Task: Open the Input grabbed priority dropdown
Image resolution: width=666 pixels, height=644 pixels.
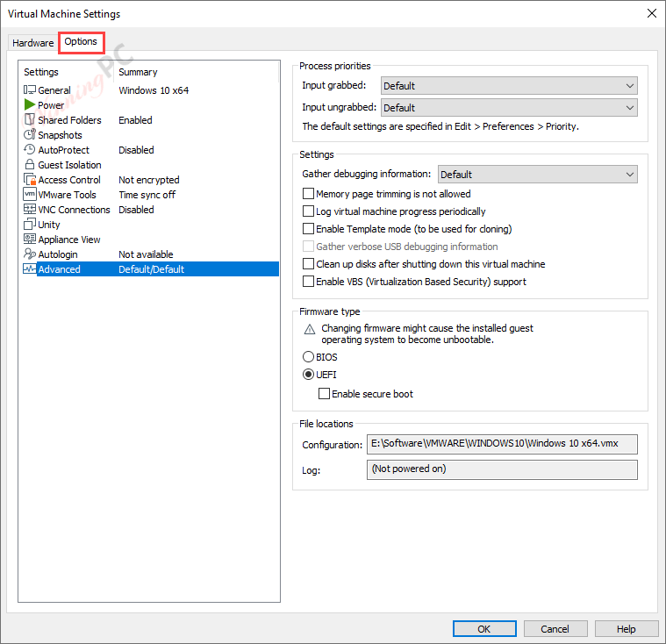Action: 509,86
